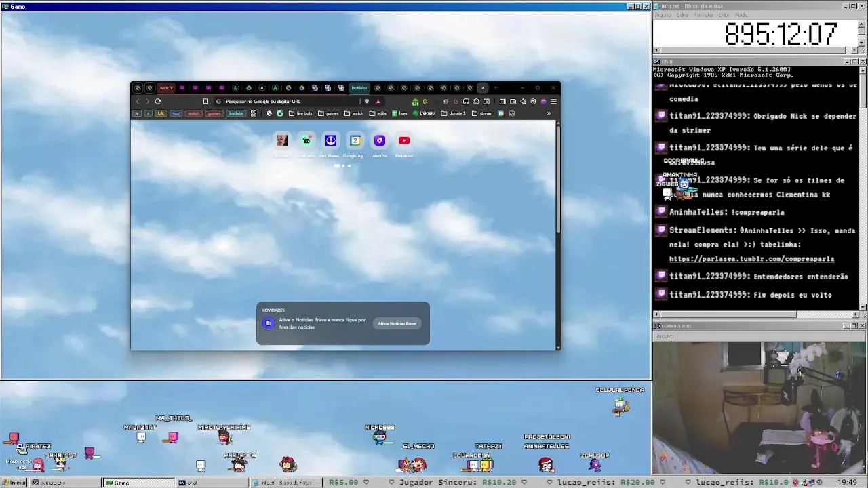Open the 'live bots' bookmarks folder

(x=300, y=113)
